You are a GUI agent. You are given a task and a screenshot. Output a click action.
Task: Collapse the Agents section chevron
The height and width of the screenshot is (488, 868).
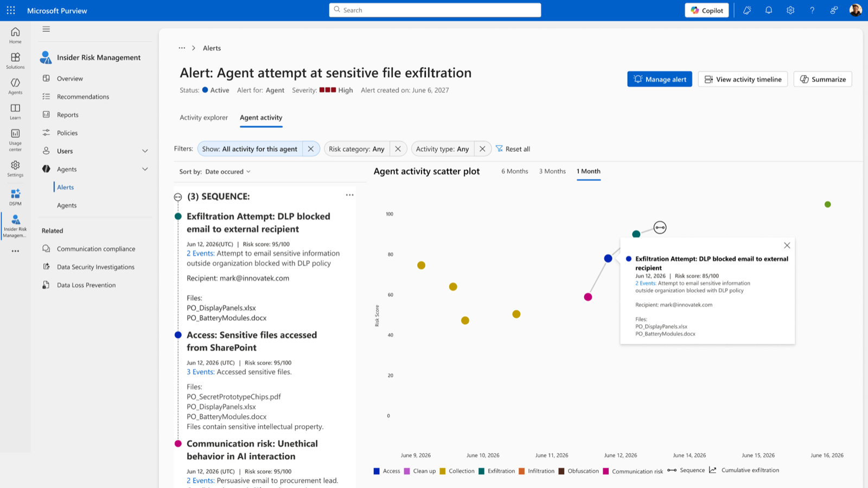[x=145, y=169]
